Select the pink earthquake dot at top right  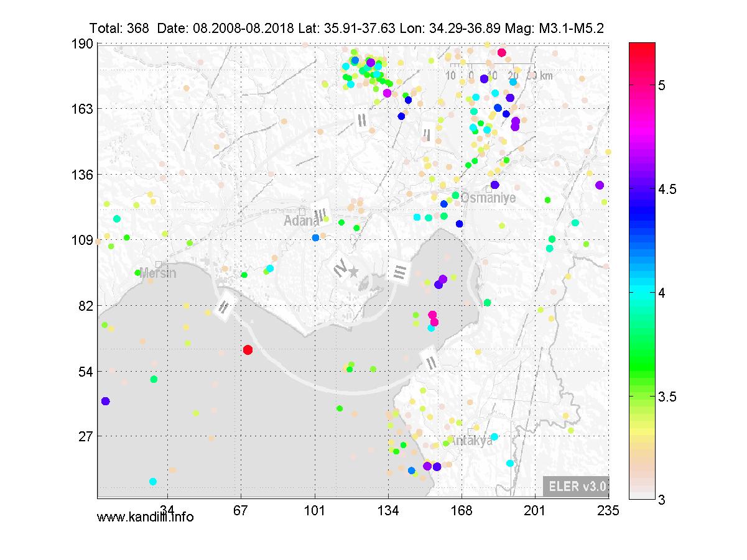pyautogui.click(x=502, y=53)
